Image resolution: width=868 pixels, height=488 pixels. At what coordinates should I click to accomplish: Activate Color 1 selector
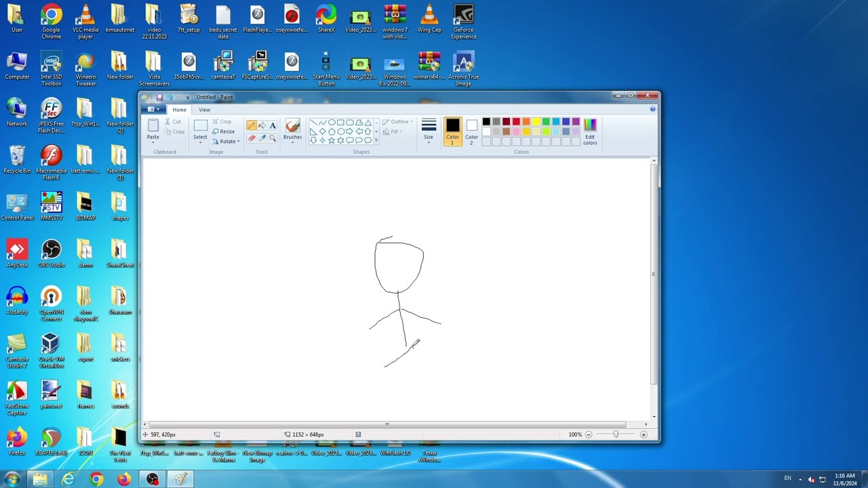pyautogui.click(x=452, y=131)
